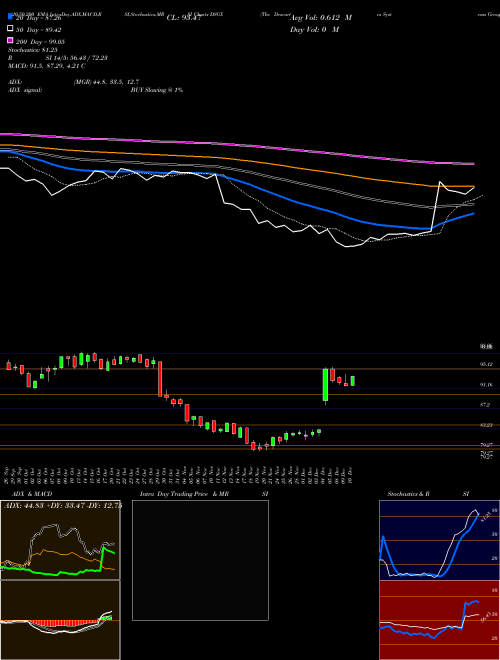The height and width of the screenshot is (660, 500).
Task: Select the '50 Day = 89.42' label
Action: [x=38, y=30]
